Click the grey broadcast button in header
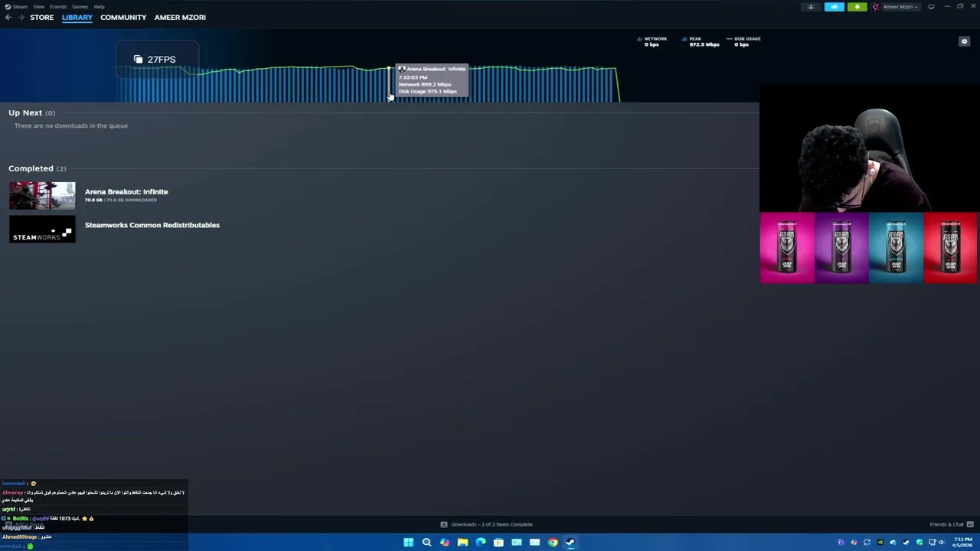 811,7
